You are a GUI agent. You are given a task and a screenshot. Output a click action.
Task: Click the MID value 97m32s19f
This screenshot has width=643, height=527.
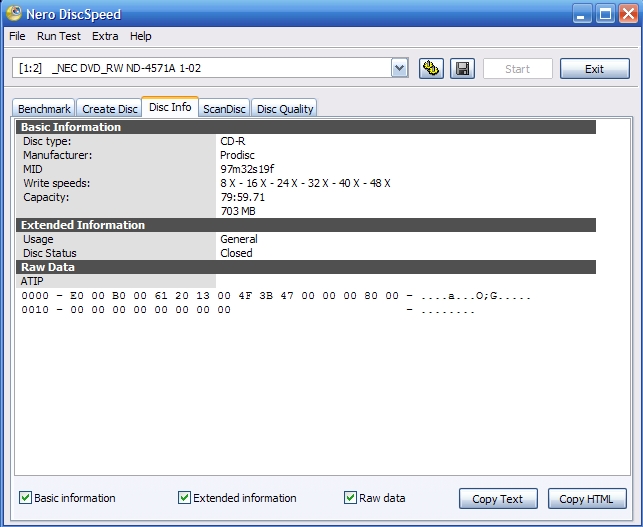pos(247,169)
